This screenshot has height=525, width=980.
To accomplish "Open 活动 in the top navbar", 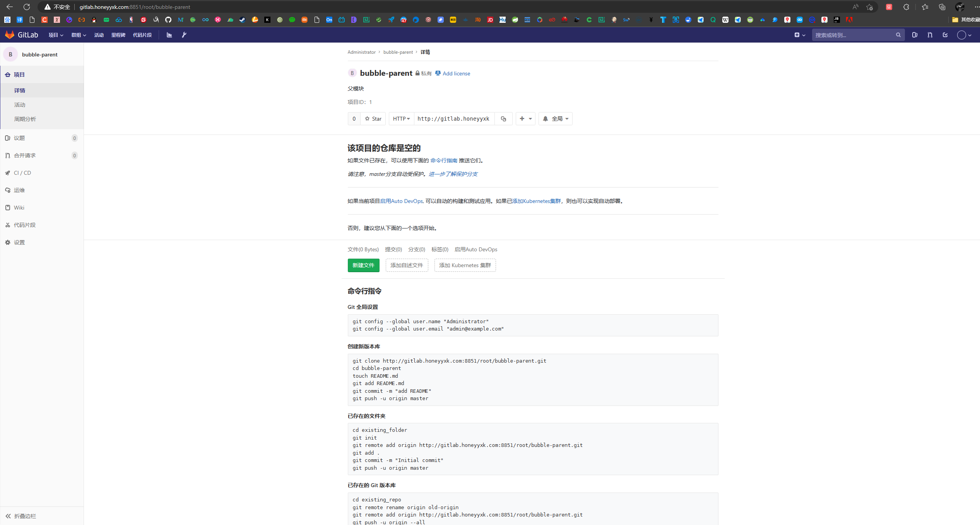I will tap(99, 35).
